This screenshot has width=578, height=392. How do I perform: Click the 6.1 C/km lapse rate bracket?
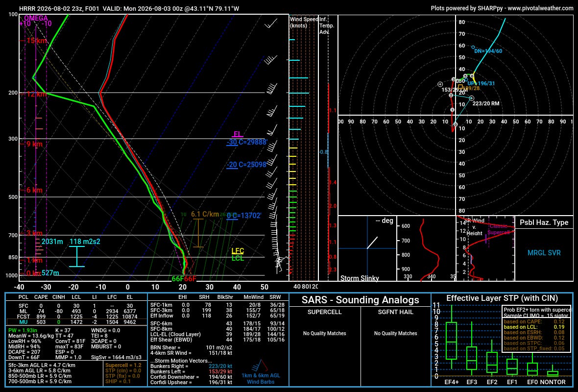coord(198,233)
